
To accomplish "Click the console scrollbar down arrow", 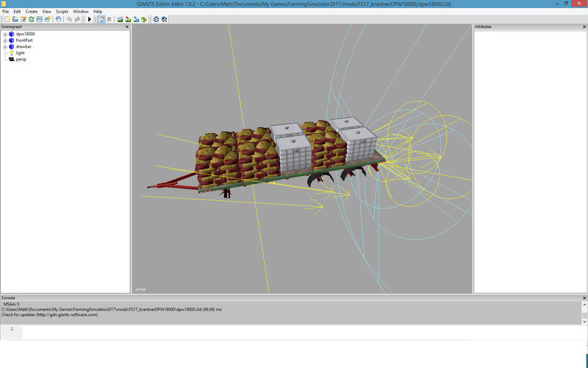I will click(584, 321).
